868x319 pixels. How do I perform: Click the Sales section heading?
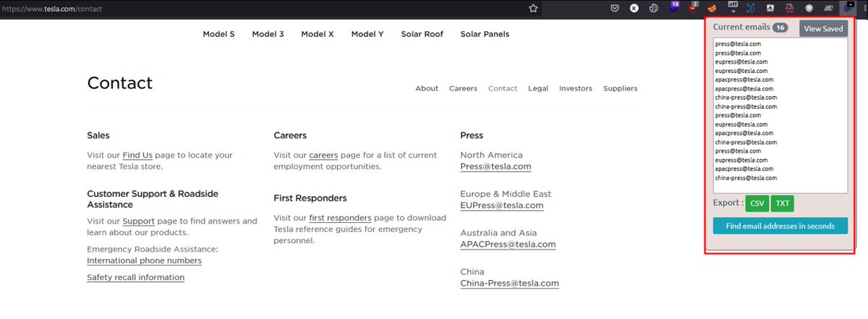point(98,135)
